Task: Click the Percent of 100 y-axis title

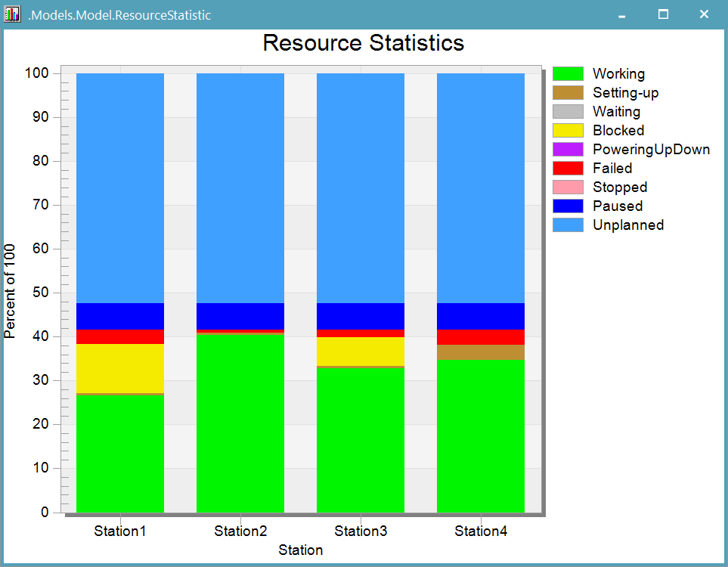Action: click(11, 291)
